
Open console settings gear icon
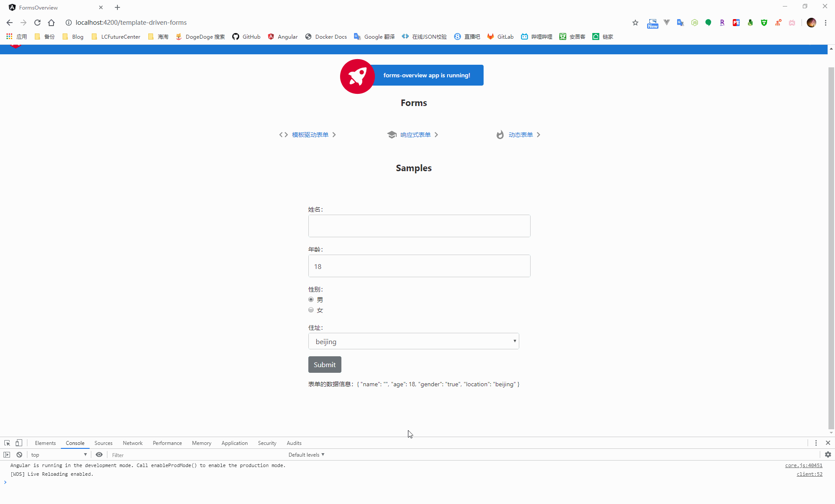(x=828, y=454)
